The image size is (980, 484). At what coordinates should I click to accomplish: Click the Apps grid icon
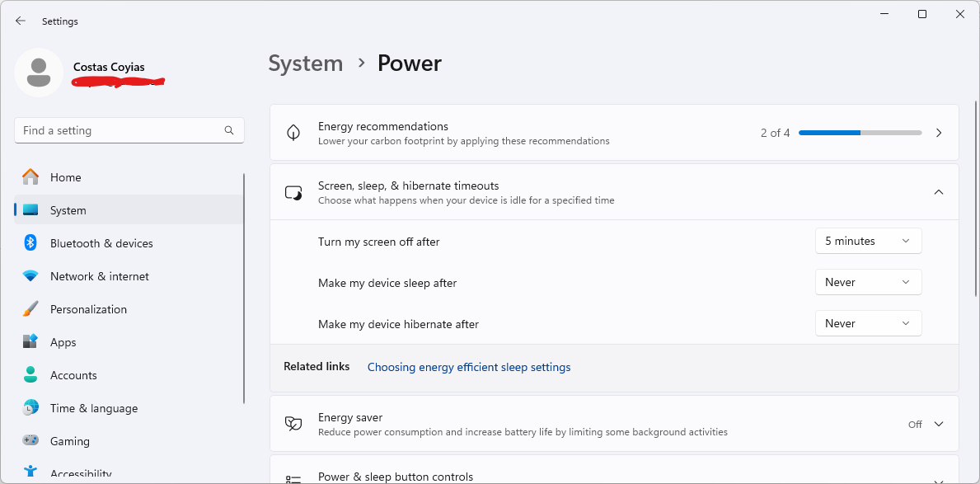click(x=30, y=342)
